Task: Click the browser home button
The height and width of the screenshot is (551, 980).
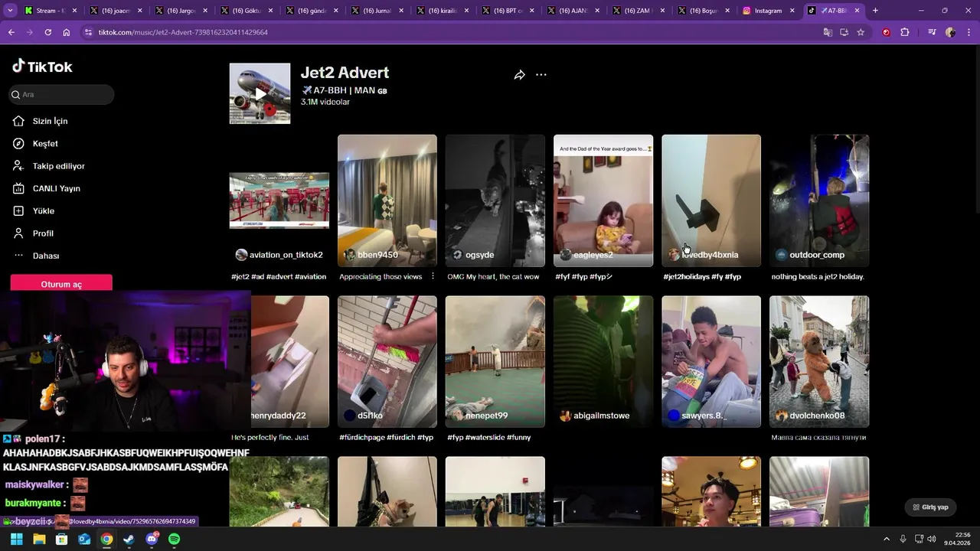Action: (x=66, y=32)
